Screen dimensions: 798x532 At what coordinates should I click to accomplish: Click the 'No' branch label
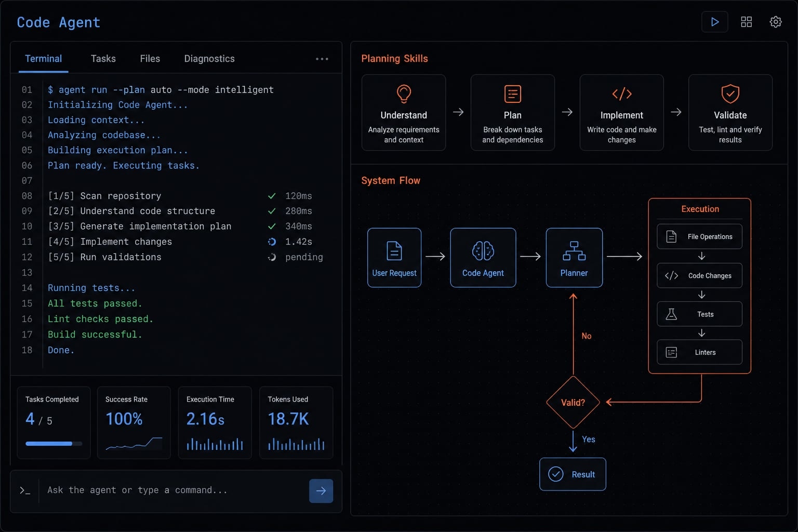click(587, 336)
